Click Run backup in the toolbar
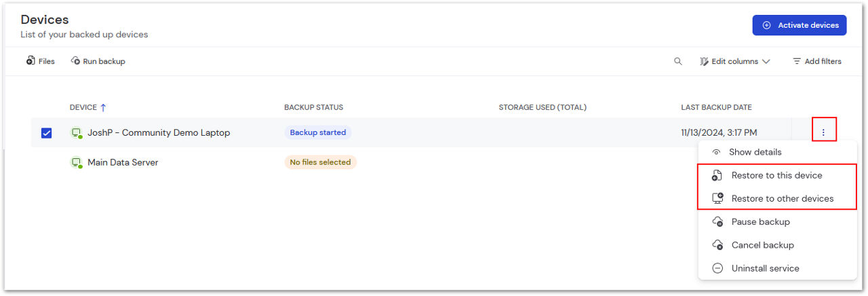This screenshot has width=868, height=296. [x=98, y=61]
